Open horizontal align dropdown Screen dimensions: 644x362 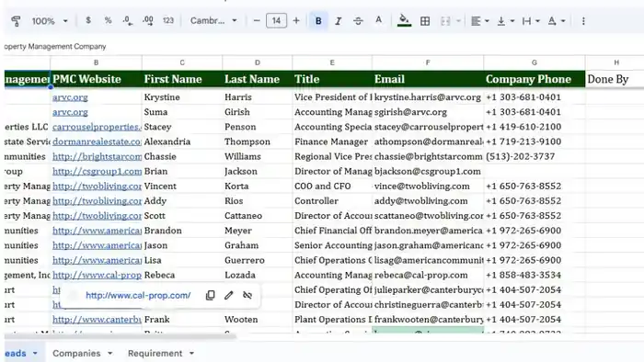479,21
